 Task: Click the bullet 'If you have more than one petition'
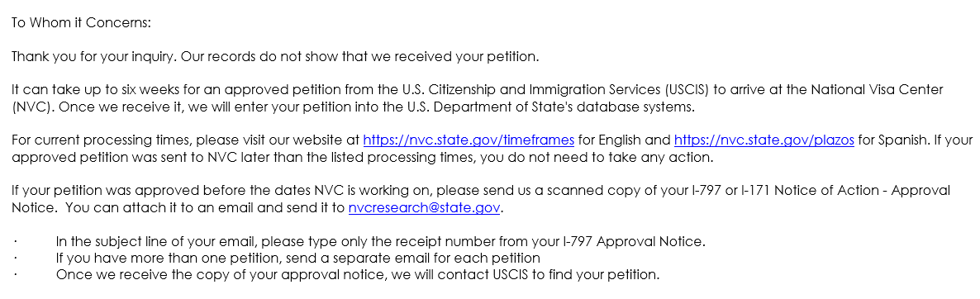click(x=298, y=258)
